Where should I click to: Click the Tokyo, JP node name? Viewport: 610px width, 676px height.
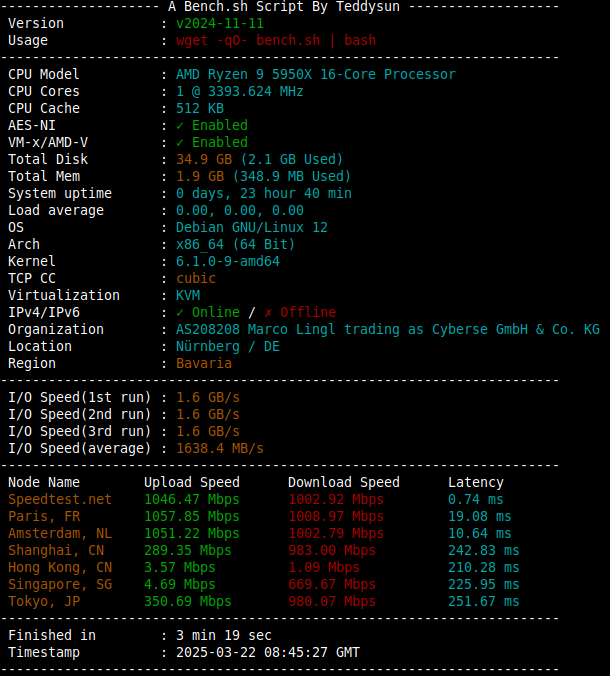pos(44,601)
